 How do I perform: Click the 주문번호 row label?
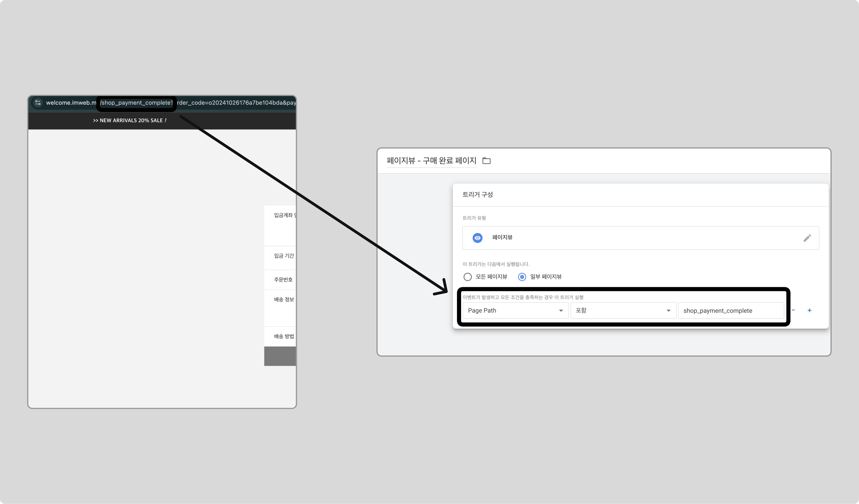283,279
